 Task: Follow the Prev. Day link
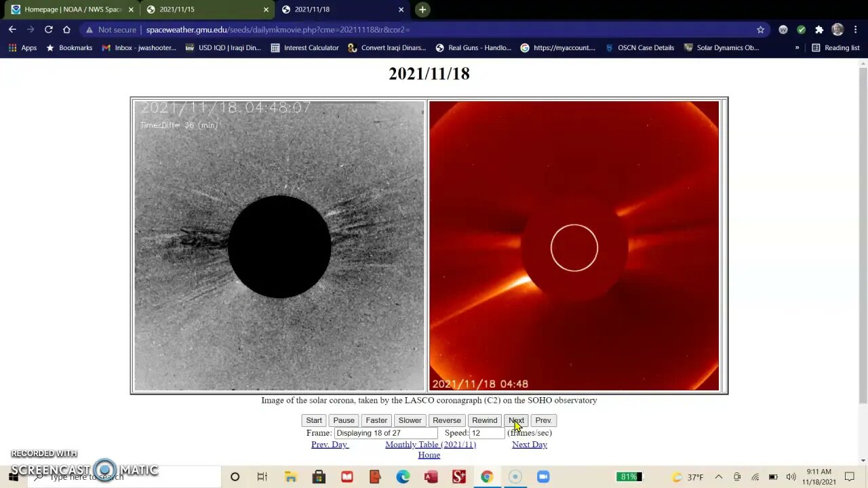[x=330, y=445]
